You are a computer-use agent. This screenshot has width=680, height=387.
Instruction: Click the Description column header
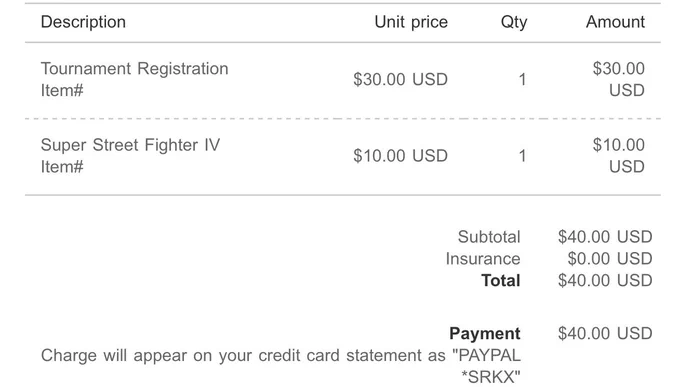coord(83,22)
